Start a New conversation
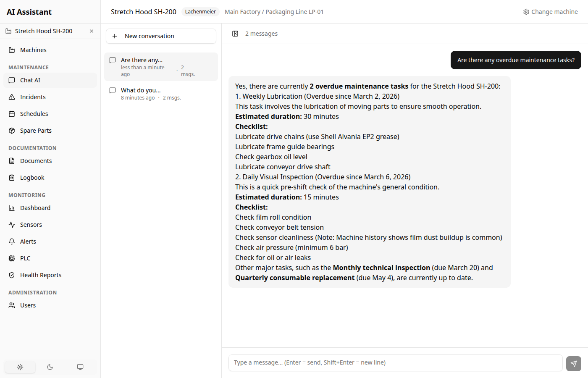This screenshot has height=378, width=588. pyautogui.click(x=161, y=36)
